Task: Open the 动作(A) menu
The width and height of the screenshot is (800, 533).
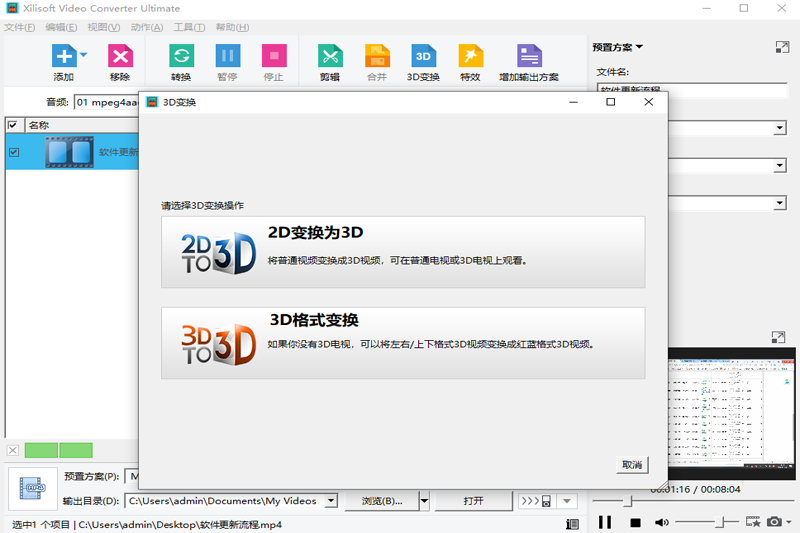Action: point(147,27)
